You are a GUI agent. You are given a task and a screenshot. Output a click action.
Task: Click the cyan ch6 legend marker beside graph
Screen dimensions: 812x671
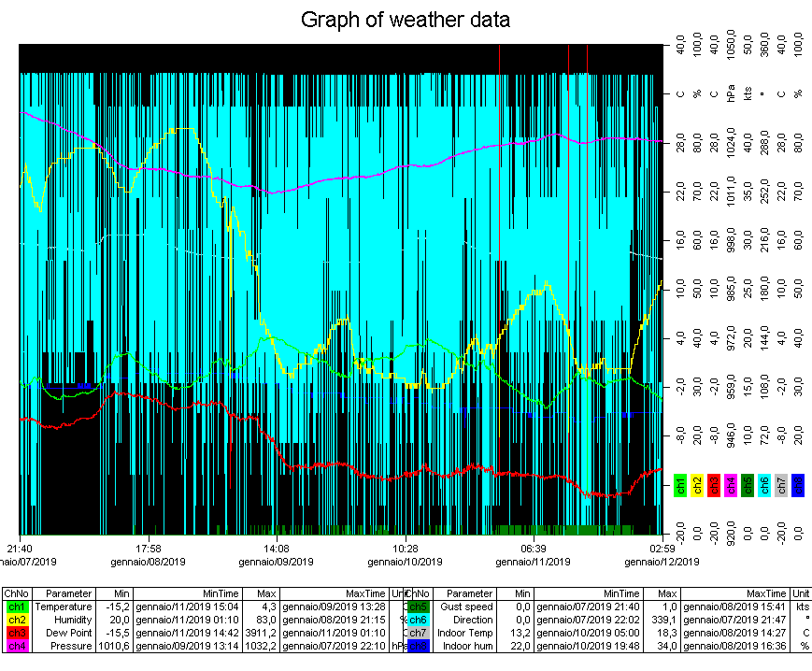pos(764,484)
